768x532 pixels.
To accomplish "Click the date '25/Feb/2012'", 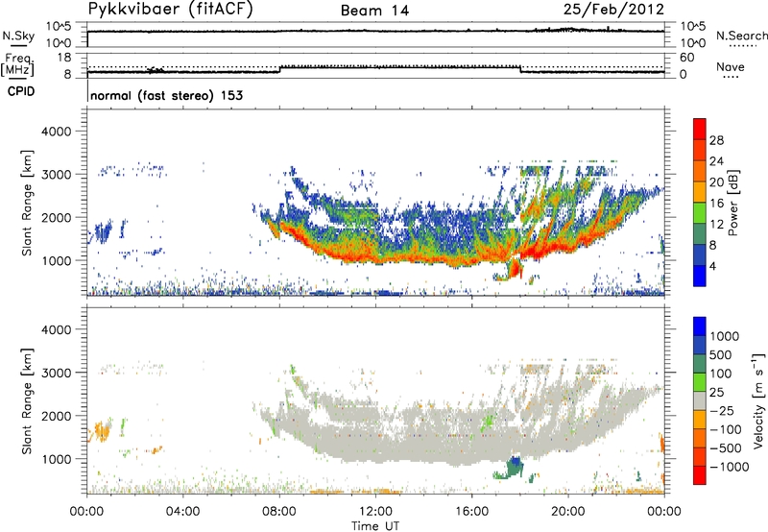I will click(x=613, y=9).
